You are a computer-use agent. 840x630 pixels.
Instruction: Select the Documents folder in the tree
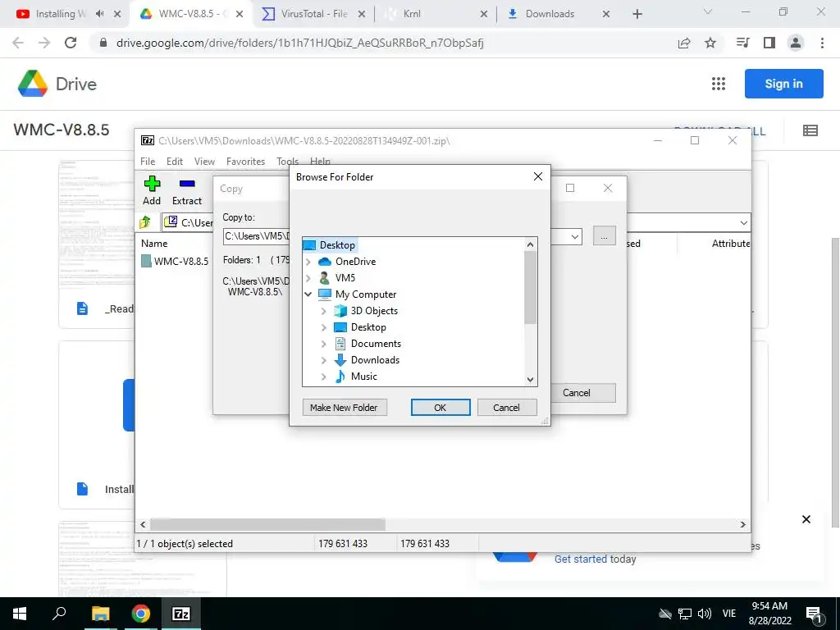pos(376,344)
